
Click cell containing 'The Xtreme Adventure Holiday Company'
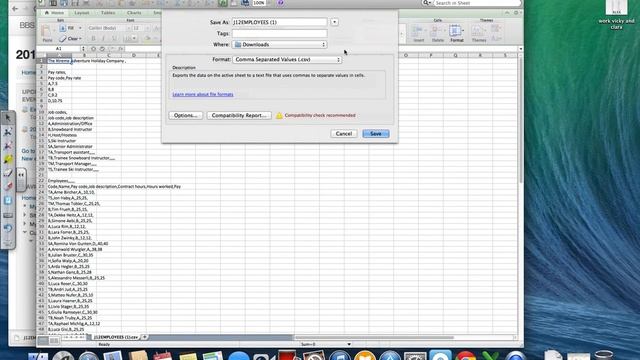(87, 61)
